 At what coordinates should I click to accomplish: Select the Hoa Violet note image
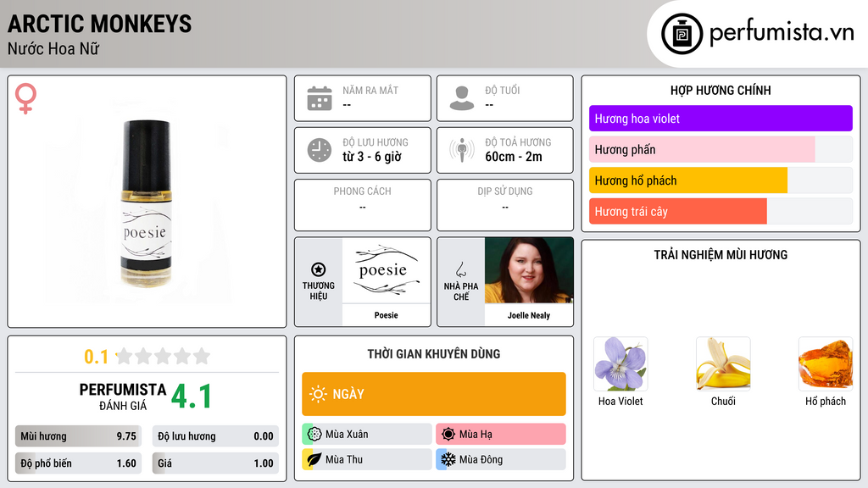[x=620, y=364]
